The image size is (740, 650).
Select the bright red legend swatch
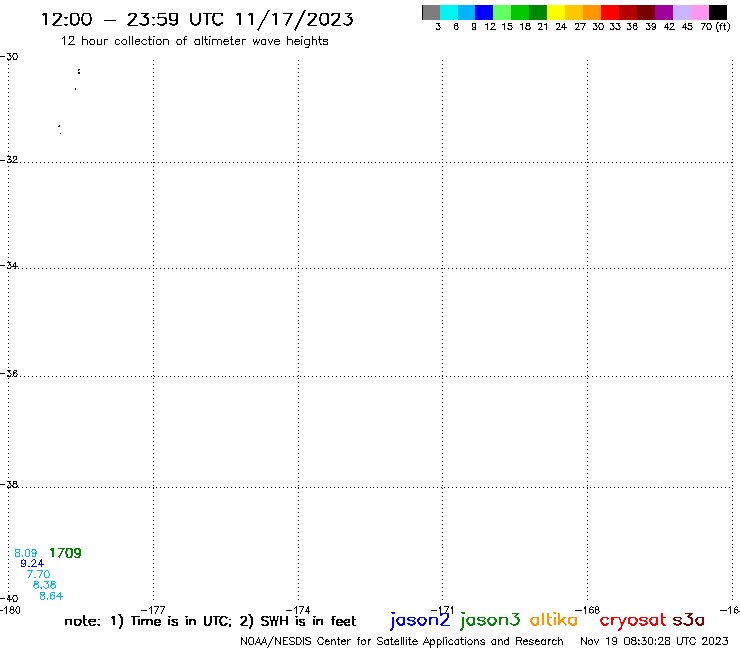click(x=610, y=12)
